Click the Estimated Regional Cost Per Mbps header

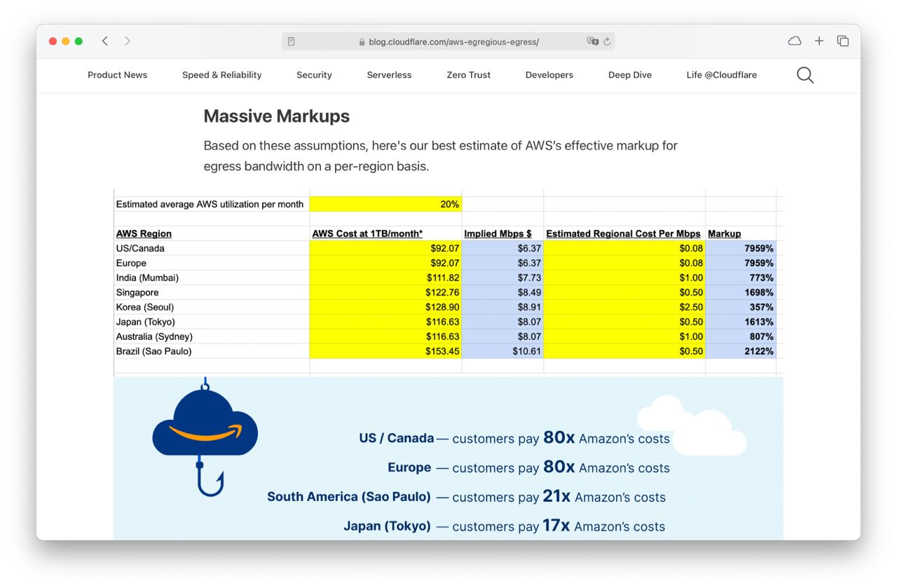pos(623,233)
